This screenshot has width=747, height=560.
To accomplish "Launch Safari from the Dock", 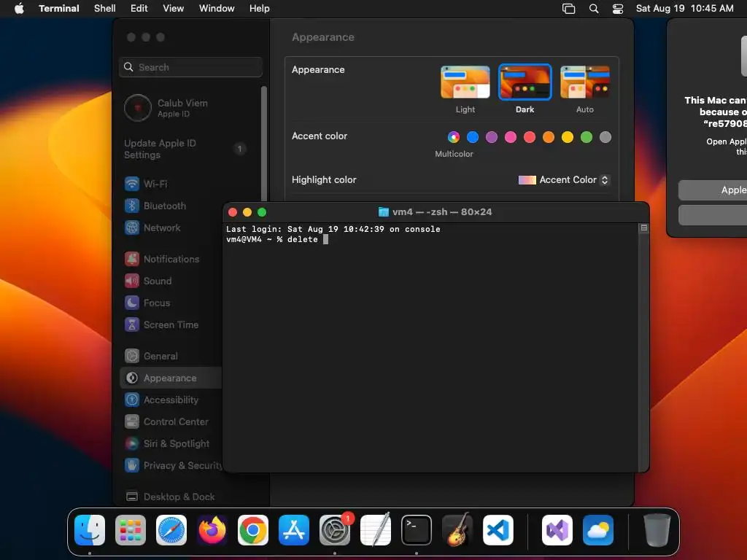I will point(171,530).
